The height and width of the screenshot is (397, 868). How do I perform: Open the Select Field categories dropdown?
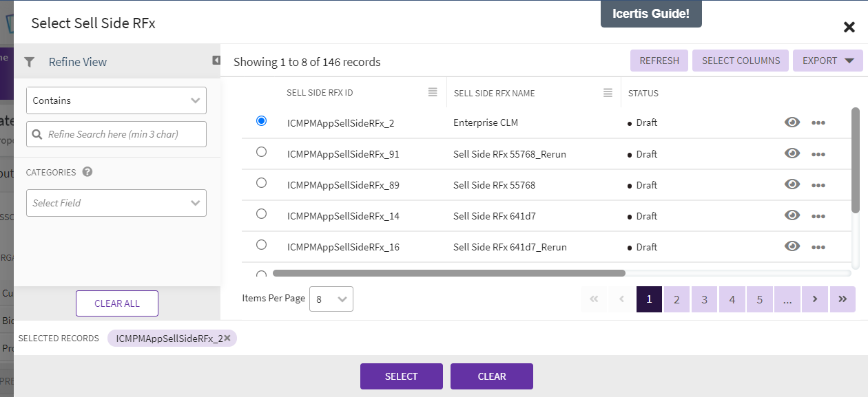point(116,203)
